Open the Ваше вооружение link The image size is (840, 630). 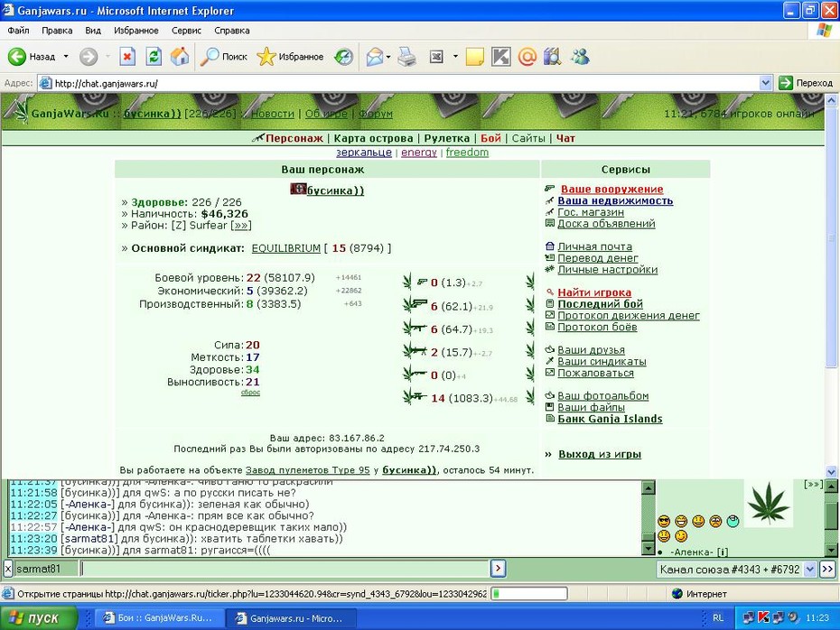(x=611, y=189)
